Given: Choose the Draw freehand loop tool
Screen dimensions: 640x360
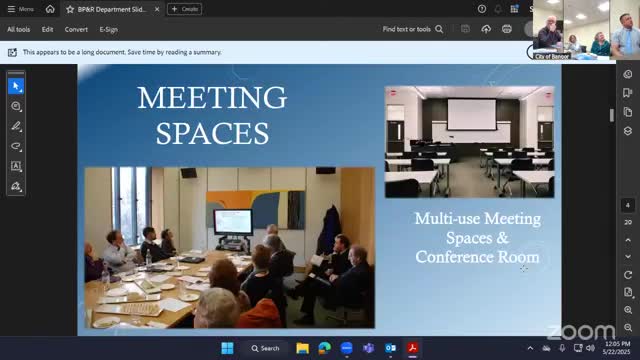Looking at the screenshot, I should coord(16,146).
